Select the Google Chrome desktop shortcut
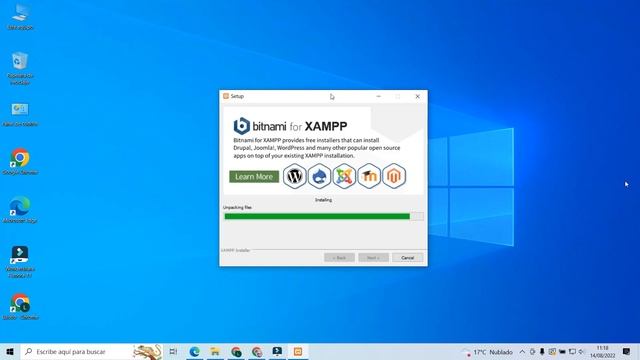This screenshot has width=640, height=360. coord(20,162)
